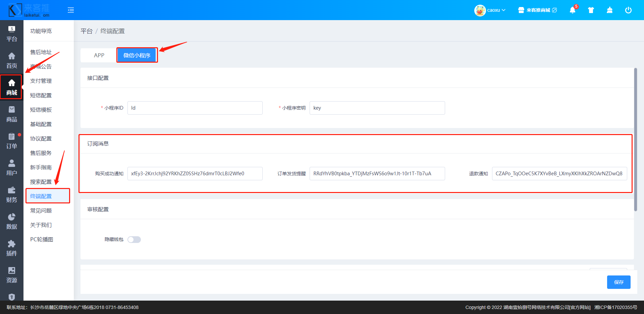The width and height of the screenshot is (644, 314).
Task: Open 基础配置 submenu item
Action: point(41,124)
